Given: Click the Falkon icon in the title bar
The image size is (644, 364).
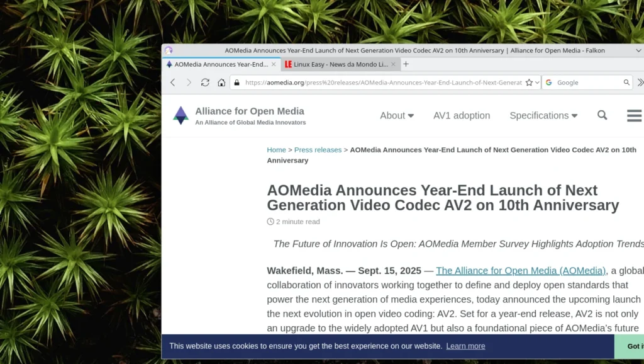Looking at the screenshot, I should point(168,50).
